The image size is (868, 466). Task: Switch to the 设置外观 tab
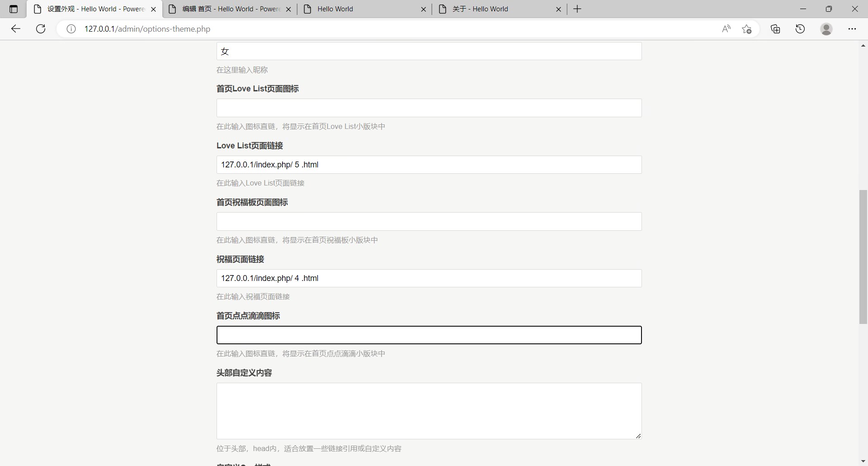tap(95, 9)
